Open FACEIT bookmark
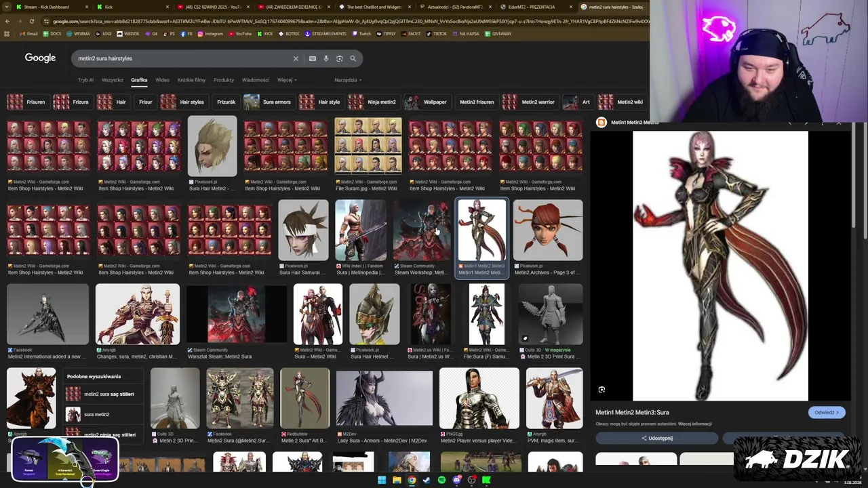 coord(410,33)
